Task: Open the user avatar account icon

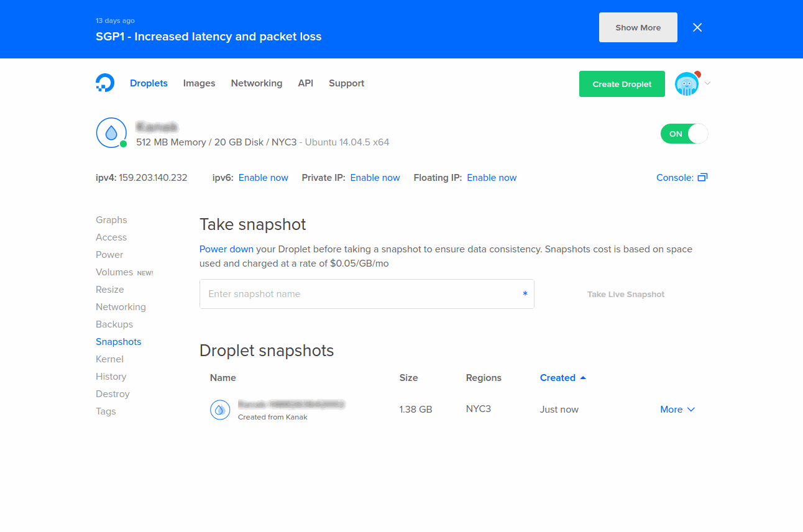Action: tap(687, 84)
